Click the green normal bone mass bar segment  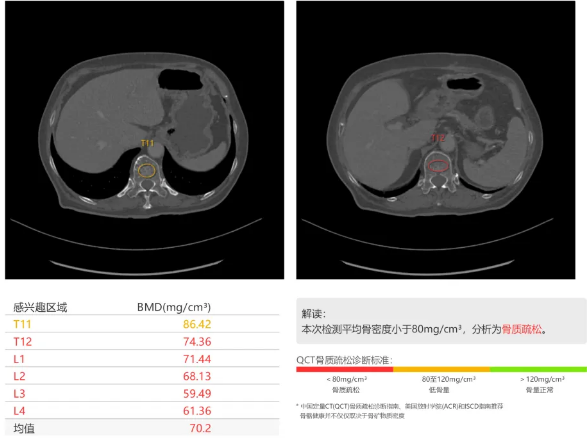538,369
